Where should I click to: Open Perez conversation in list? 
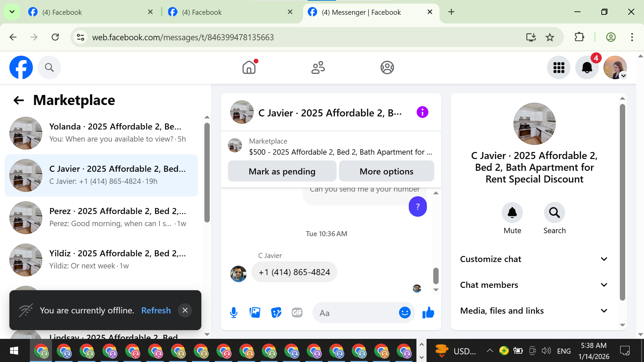click(101, 217)
